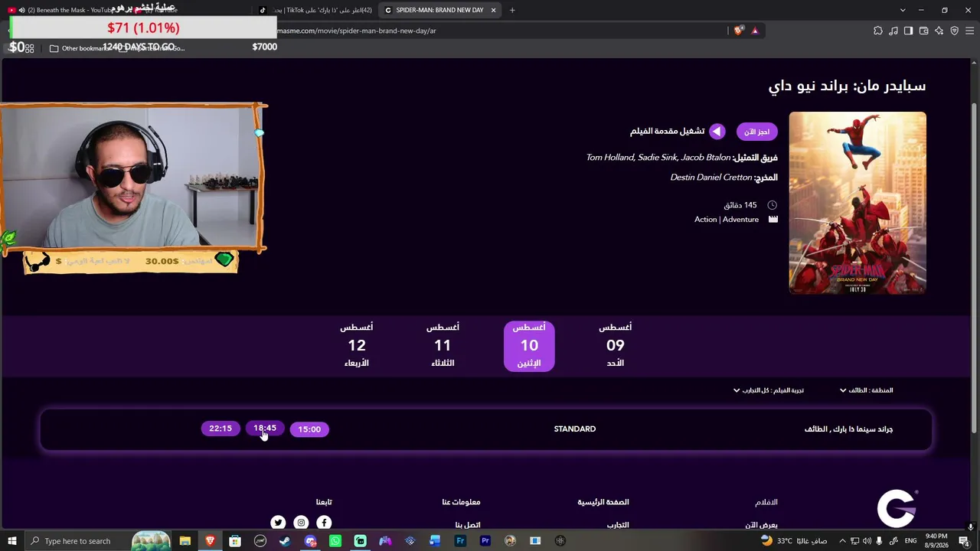Open the التجارب footer link
The image size is (980, 551).
point(618,525)
